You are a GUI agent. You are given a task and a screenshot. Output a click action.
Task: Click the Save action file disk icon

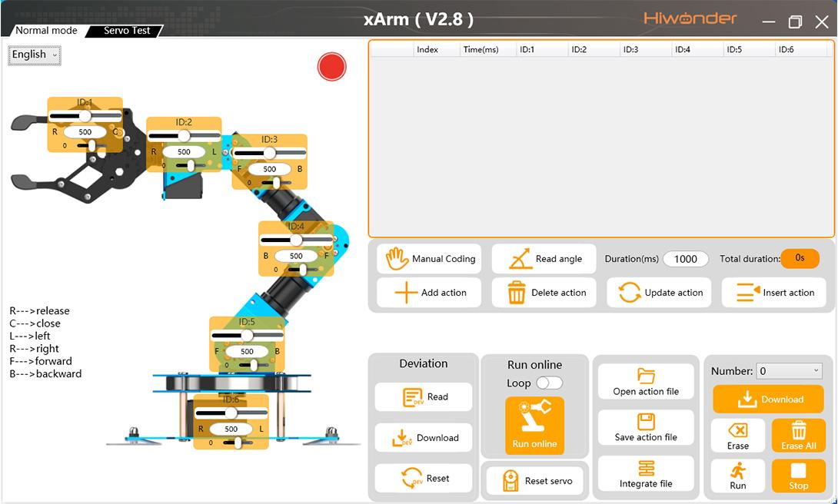(646, 422)
